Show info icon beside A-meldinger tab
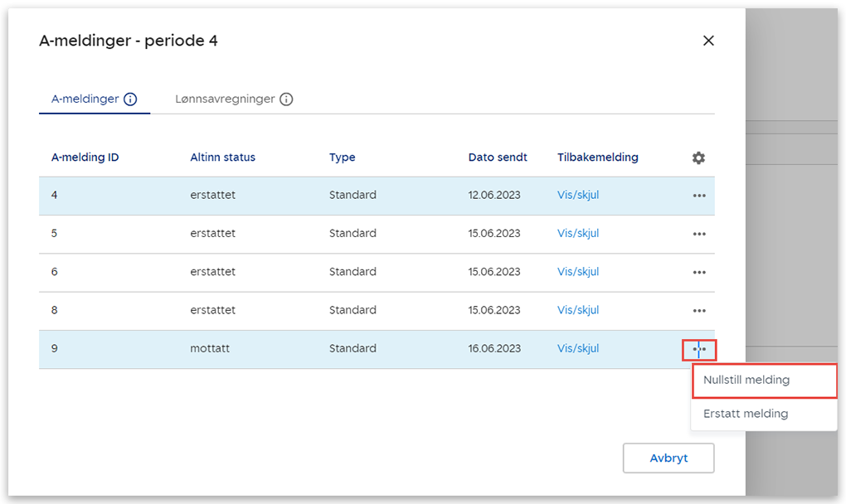The height and width of the screenshot is (504, 846). point(130,99)
